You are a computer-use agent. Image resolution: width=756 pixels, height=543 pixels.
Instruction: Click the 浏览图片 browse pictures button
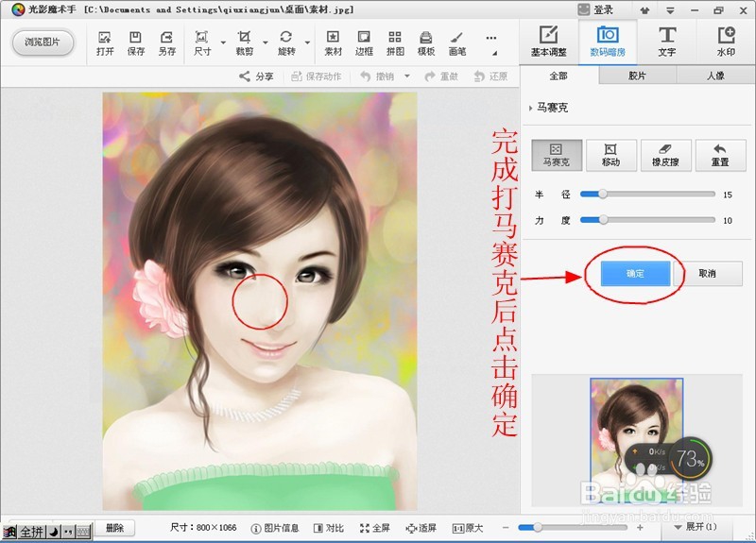(x=43, y=42)
